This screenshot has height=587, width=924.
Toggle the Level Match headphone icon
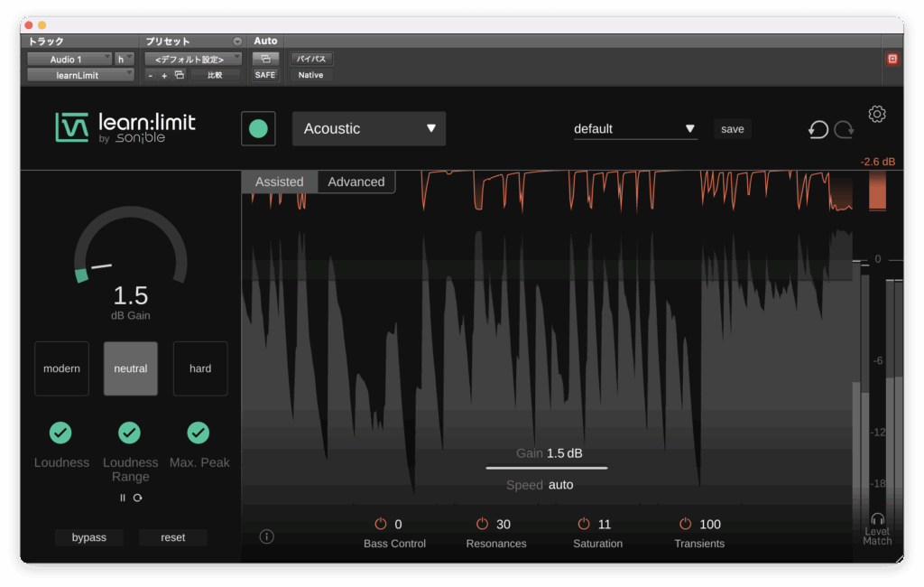click(877, 519)
